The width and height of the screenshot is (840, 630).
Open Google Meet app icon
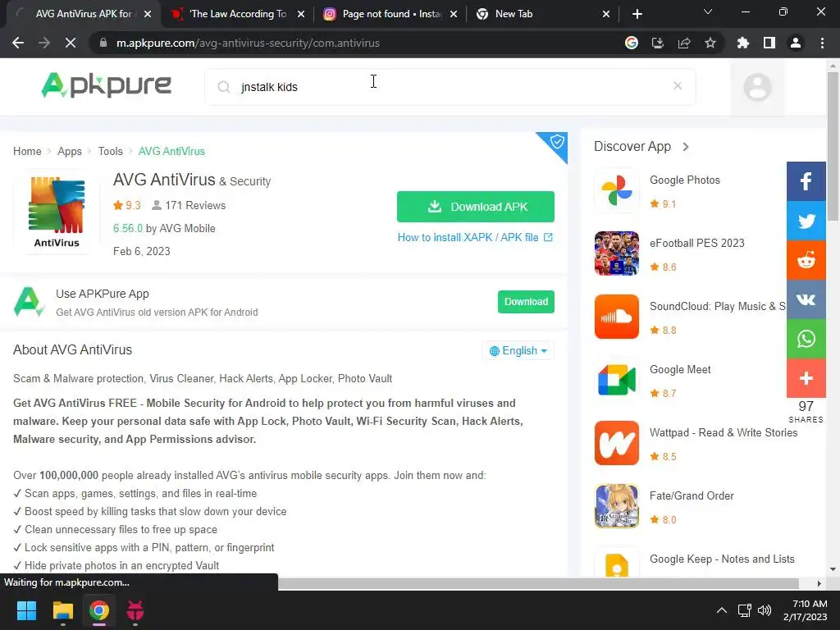(617, 380)
